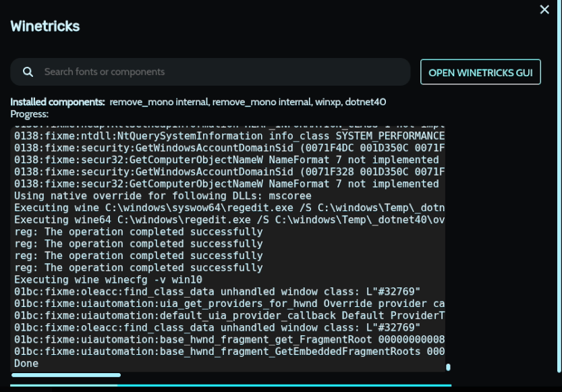Click the Winetricks dialog title
This screenshot has height=392, width=562.
pyautogui.click(x=45, y=26)
